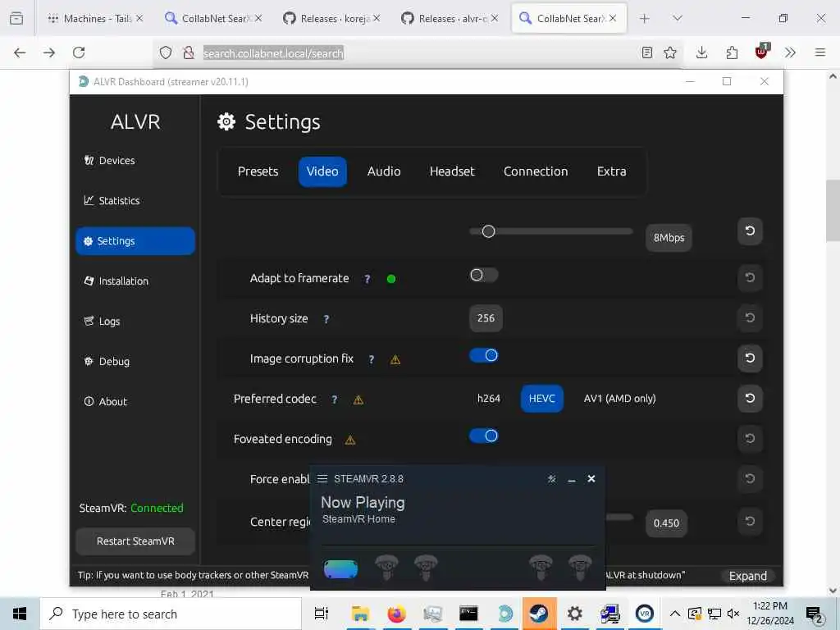Bookmark this page with the star icon

click(x=669, y=52)
